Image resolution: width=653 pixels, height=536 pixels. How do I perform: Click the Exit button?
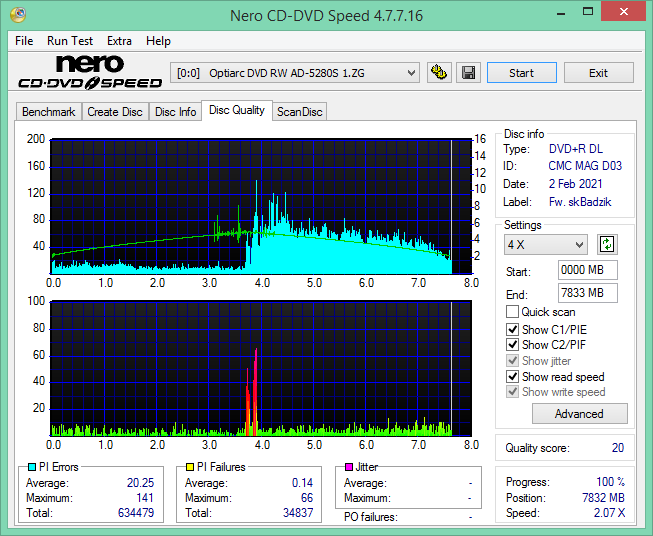598,73
